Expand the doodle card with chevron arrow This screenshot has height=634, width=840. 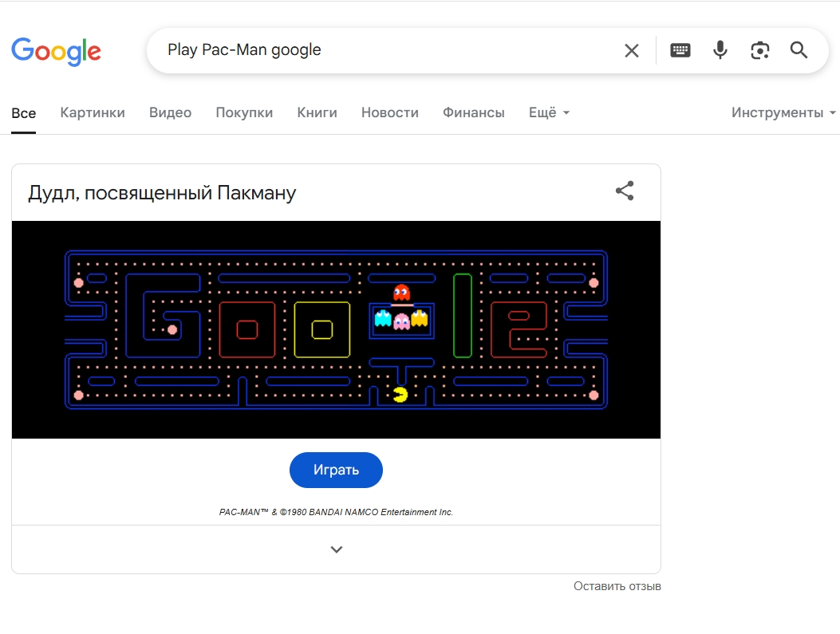337,549
